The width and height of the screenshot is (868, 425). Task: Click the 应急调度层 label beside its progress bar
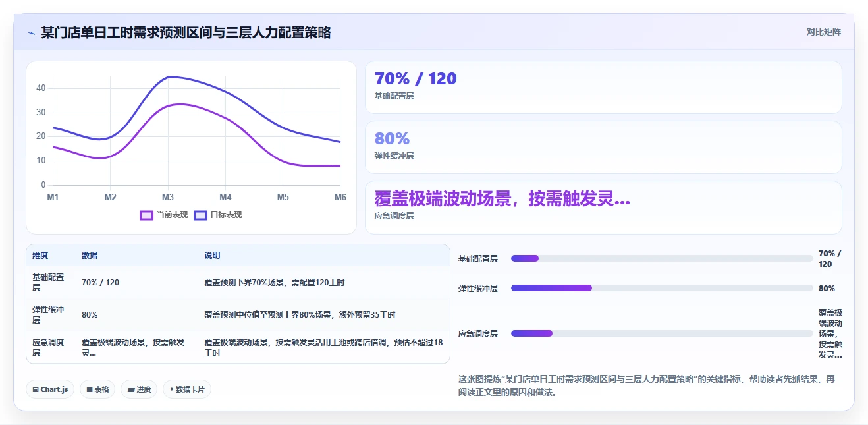478,333
